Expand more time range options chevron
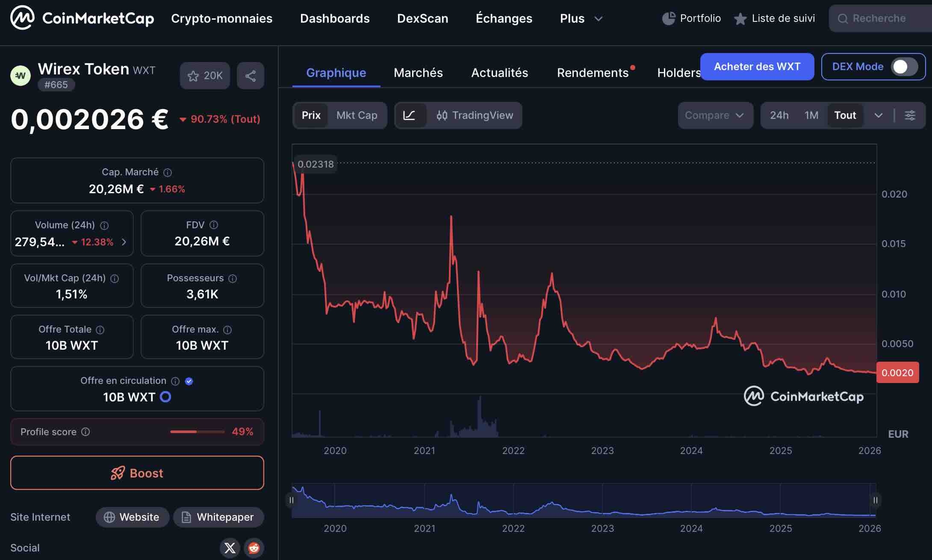 pos(878,115)
